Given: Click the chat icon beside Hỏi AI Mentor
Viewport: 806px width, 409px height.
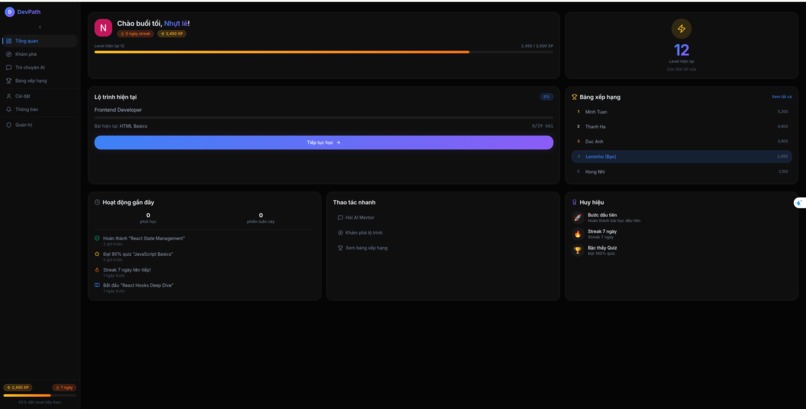Looking at the screenshot, I should tap(340, 218).
